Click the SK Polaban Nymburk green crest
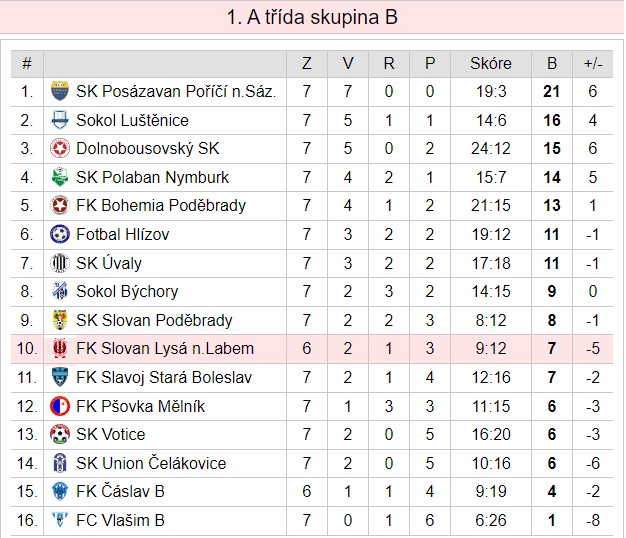Image resolution: width=626 pixels, height=538 pixels. [60, 177]
